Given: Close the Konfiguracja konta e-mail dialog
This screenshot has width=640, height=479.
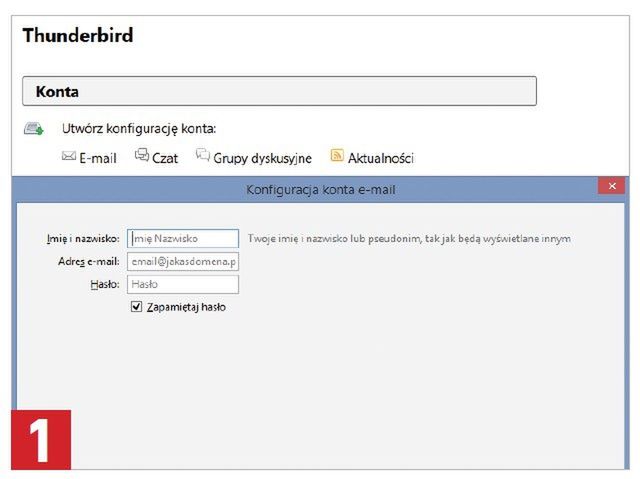Looking at the screenshot, I should point(611,186).
